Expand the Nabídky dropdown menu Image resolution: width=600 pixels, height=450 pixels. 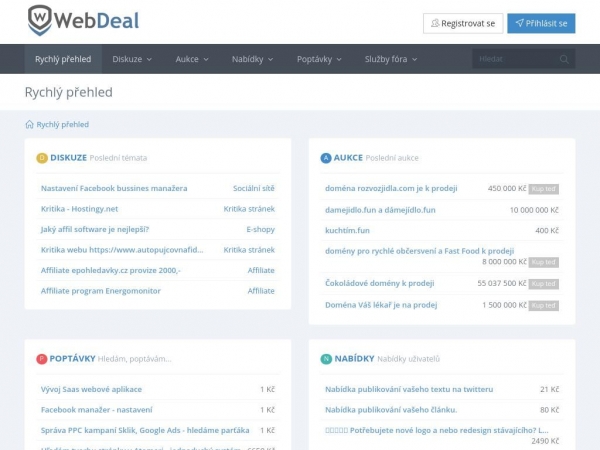[x=252, y=59]
